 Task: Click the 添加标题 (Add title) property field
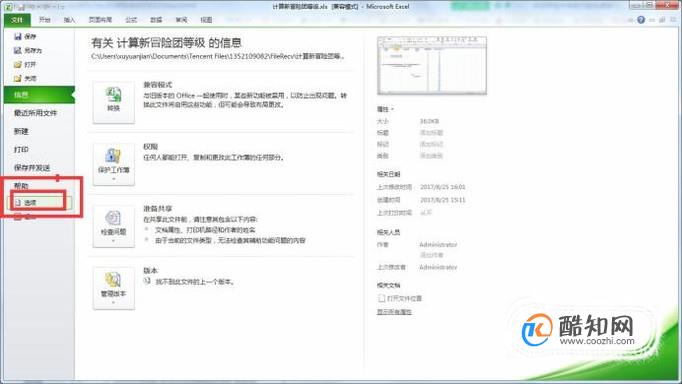click(431, 133)
